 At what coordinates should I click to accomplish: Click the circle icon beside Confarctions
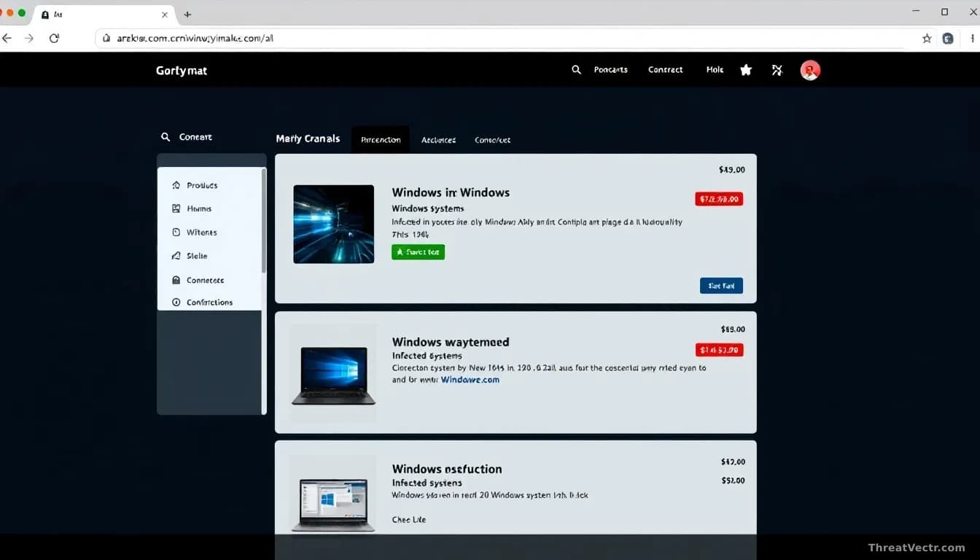click(176, 302)
